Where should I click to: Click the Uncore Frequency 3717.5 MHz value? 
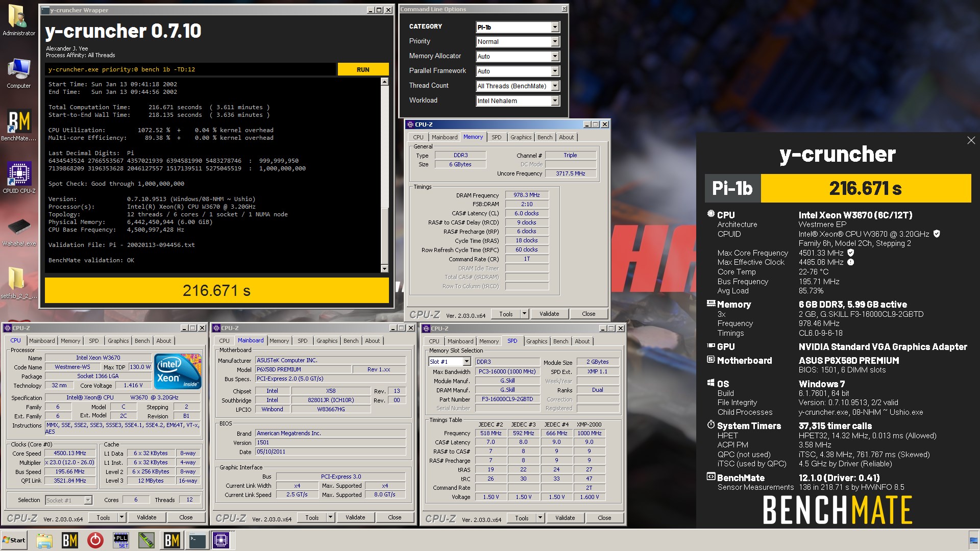pos(570,173)
